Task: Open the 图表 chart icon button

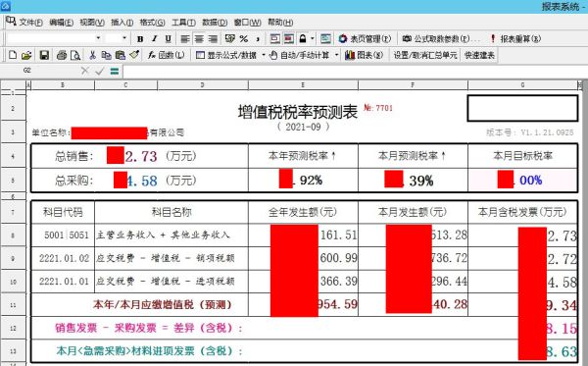Action: (365, 55)
